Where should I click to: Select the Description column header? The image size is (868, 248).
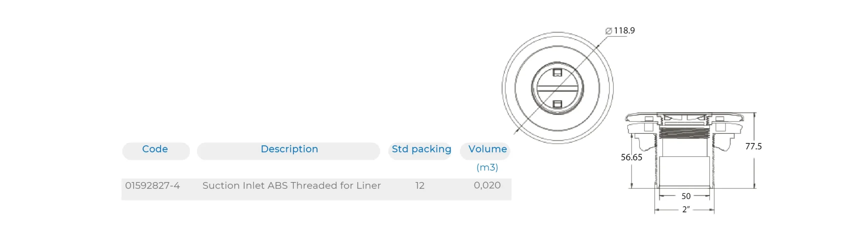(x=289, y=149)
